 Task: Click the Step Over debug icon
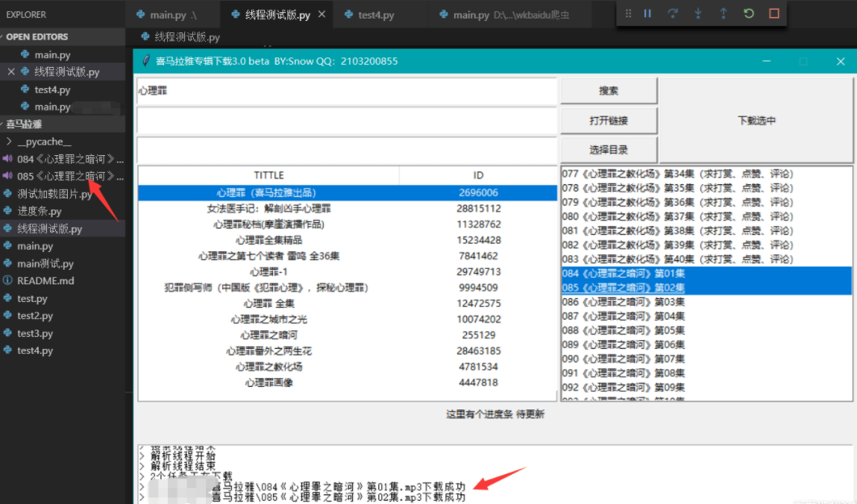pos(672,14)
